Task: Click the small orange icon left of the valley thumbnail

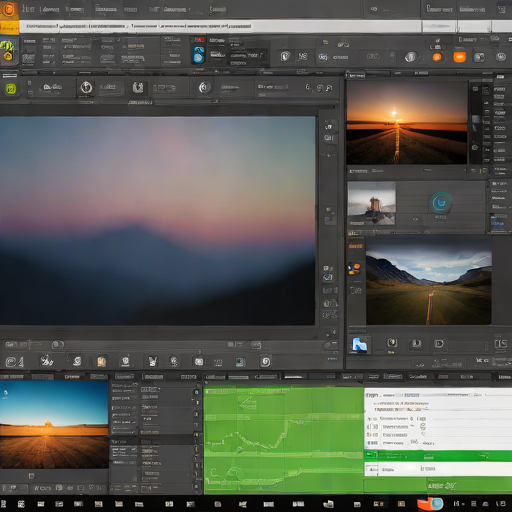Action: [x=354, y=268]
